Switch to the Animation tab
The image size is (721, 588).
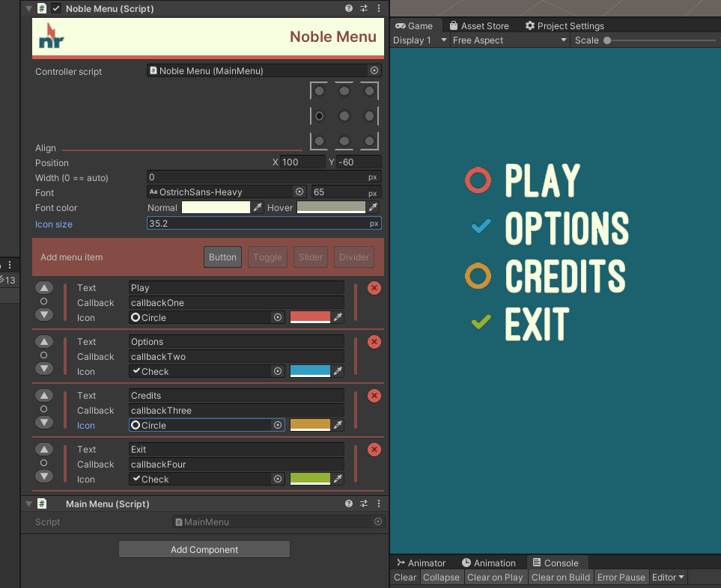pyautogui.click(x=489, y=563)
